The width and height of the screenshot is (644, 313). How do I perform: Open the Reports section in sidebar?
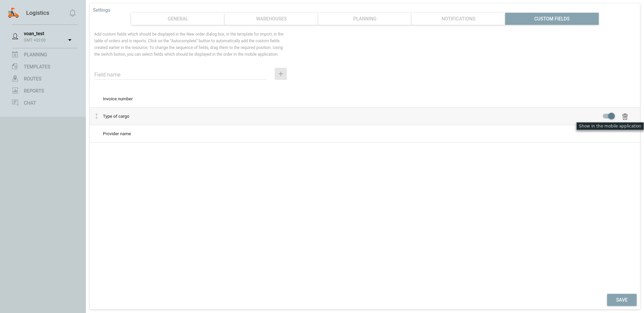pos(34,91)
